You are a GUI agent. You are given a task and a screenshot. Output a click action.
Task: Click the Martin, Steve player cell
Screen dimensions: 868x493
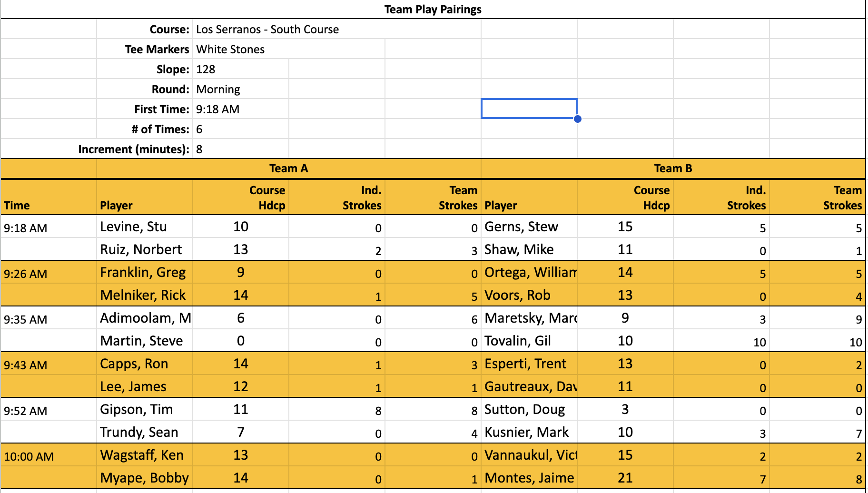[x=141, y=341]
